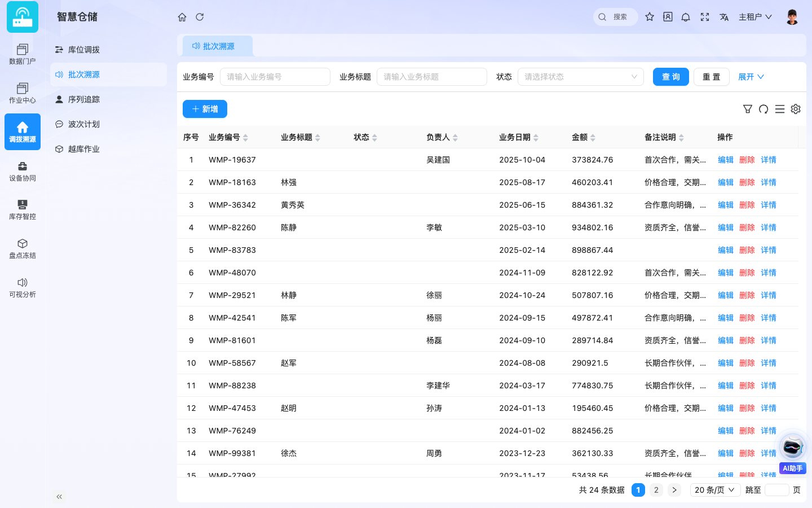Sort by 金额 column
812x508 pixels.
[x=584, y=137]
